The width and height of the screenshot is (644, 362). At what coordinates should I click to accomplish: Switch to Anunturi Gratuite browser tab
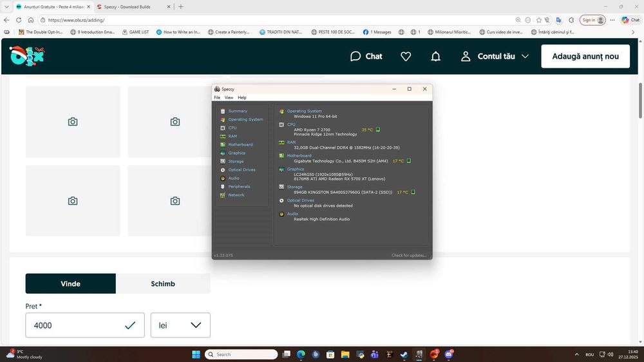pyautogui.click(x=53, y=6)
